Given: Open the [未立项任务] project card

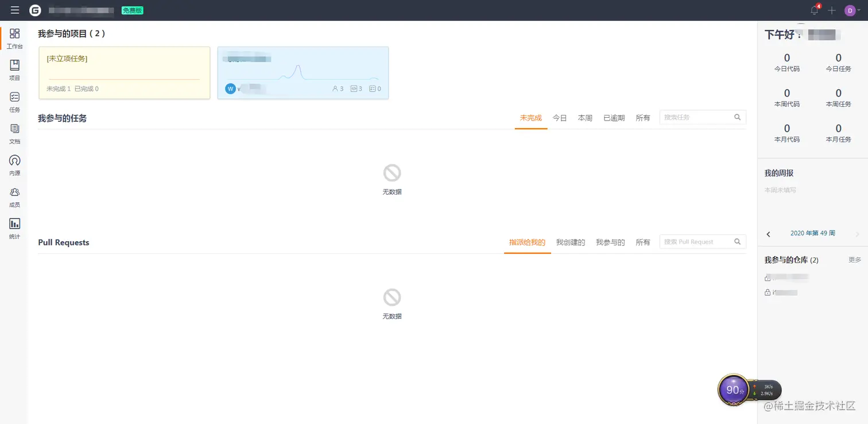Looking at the screenshot, I should point(124,73).
